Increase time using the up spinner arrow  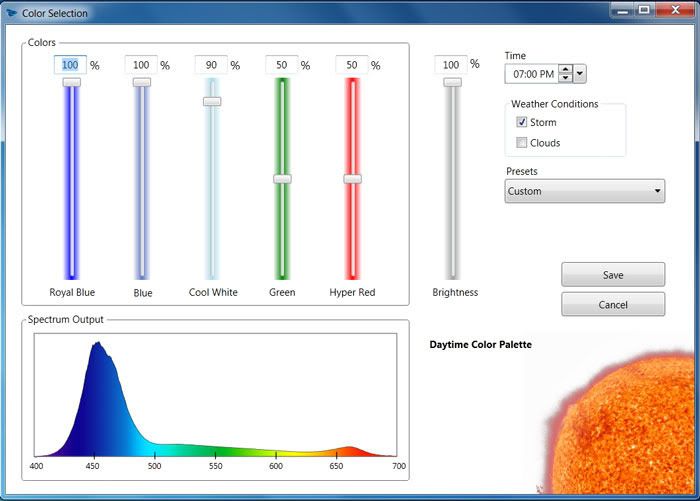[x=566, y=69]
